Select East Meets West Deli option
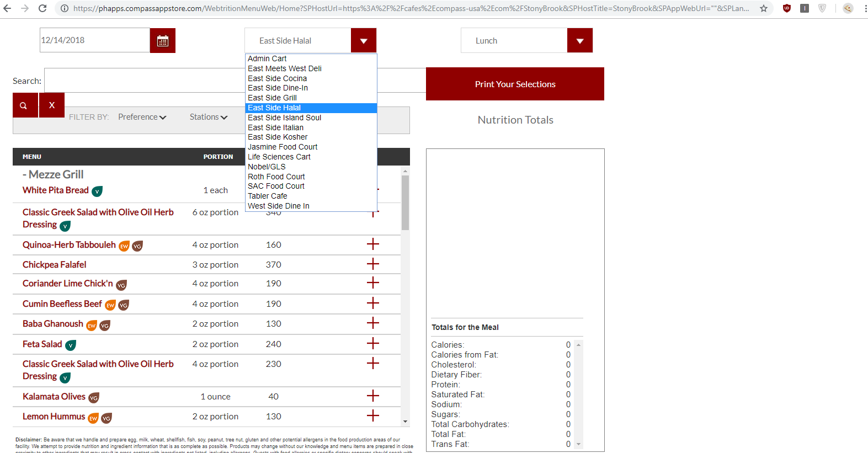 (311, 68)
